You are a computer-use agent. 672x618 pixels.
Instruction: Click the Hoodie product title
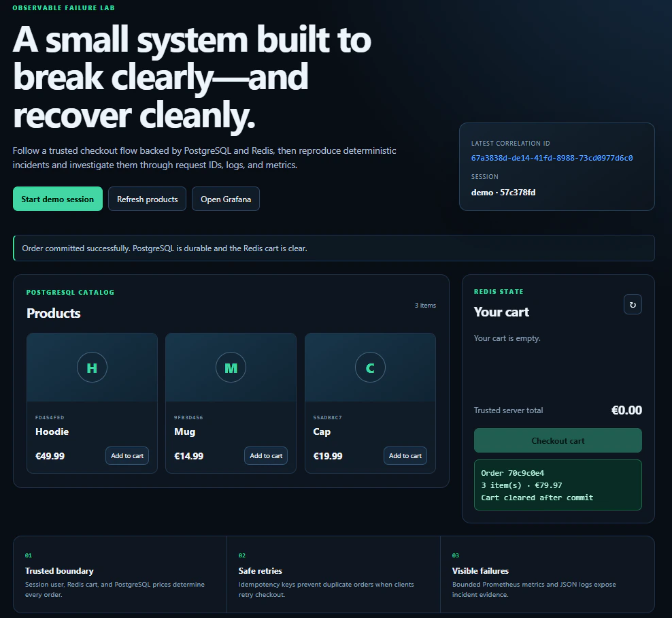(52, 432)
